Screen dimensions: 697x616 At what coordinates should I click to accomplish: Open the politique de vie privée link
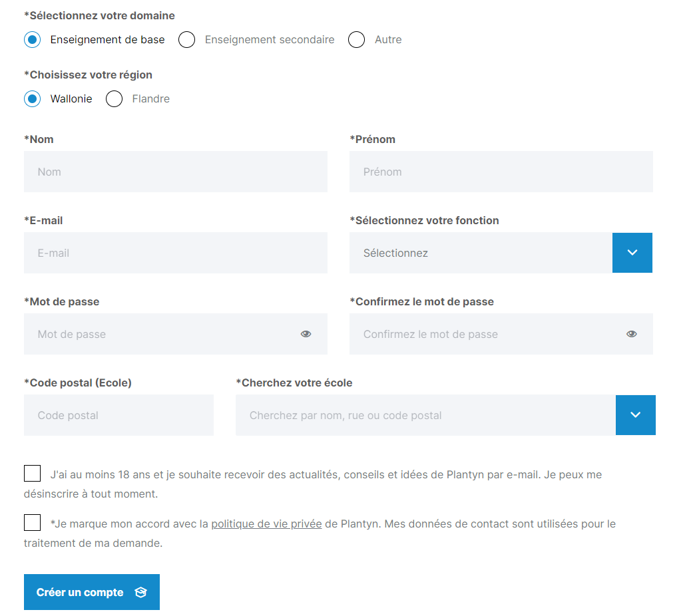point(266,524)
